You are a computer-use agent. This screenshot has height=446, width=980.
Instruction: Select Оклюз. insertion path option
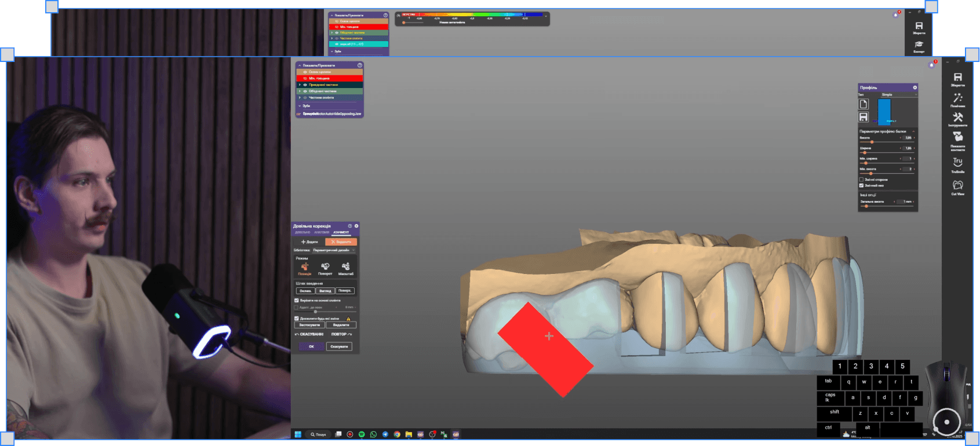305,291
